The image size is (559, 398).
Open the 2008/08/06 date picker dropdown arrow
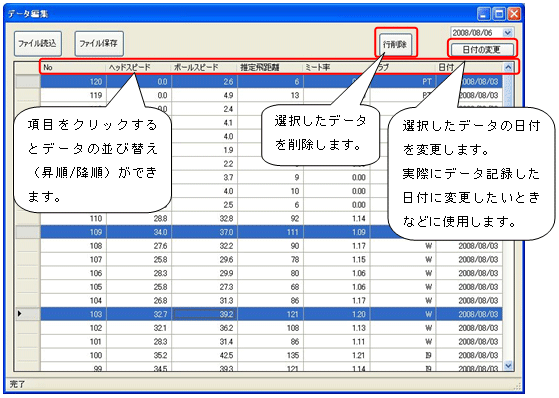tap(508, 33)
